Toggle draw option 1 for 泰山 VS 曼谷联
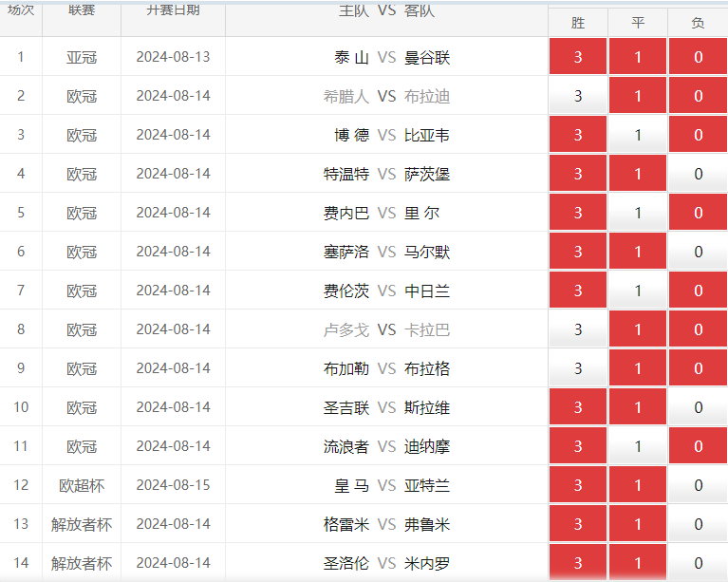Screen dimensions: 728x582 click(x=638, y=57)
